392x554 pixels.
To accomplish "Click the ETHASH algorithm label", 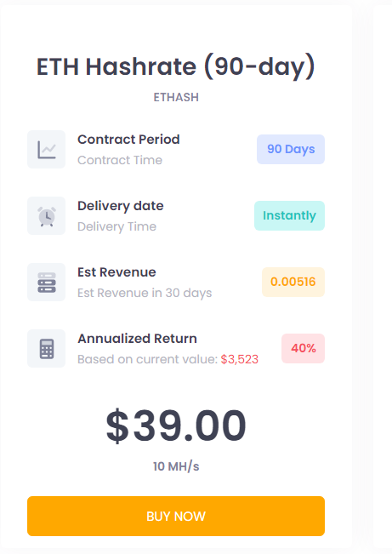I will point(176,97).
